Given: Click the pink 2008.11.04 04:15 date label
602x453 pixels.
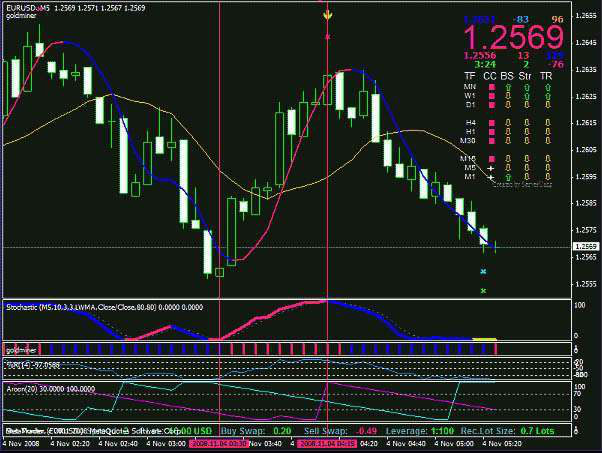Looking at the screenshot, I should pyautogui.click(x=327, y=444).
